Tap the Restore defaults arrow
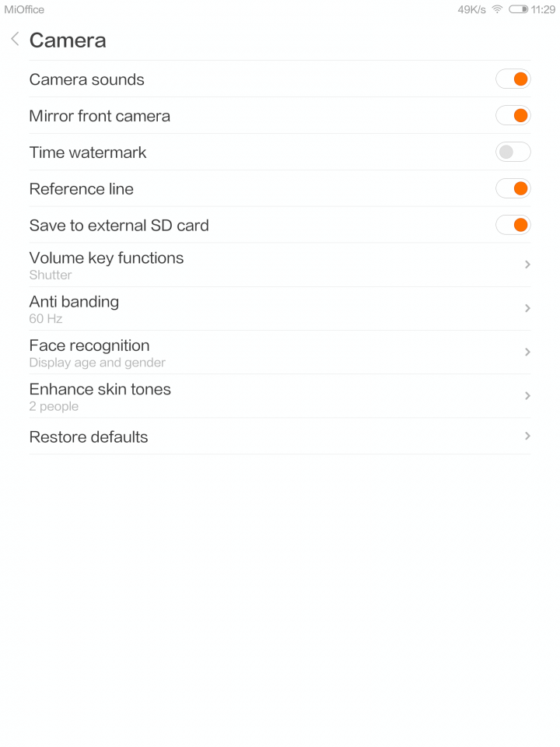The image size is (560, 747). [x=527, y=436]
